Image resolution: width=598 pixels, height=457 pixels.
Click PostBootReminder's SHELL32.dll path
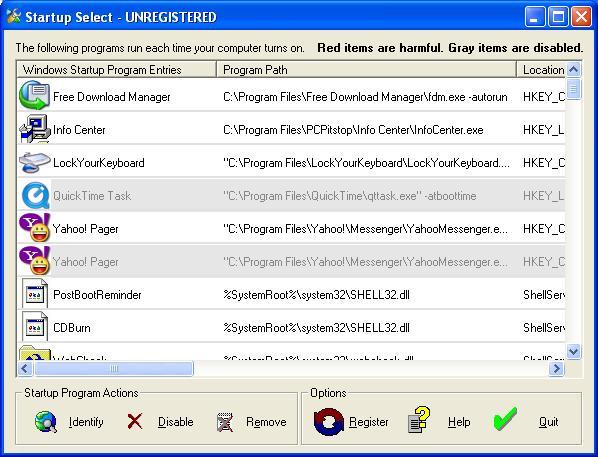tap(317, 294)
